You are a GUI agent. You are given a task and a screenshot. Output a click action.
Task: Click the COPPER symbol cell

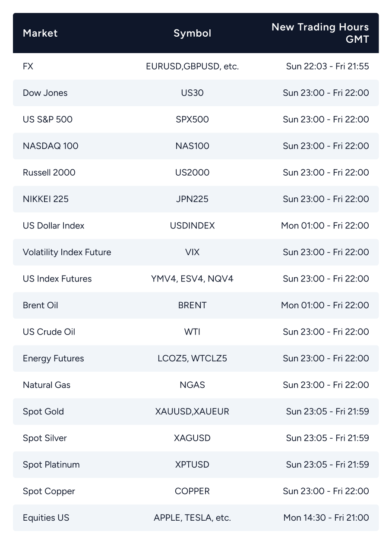(192, 491)
